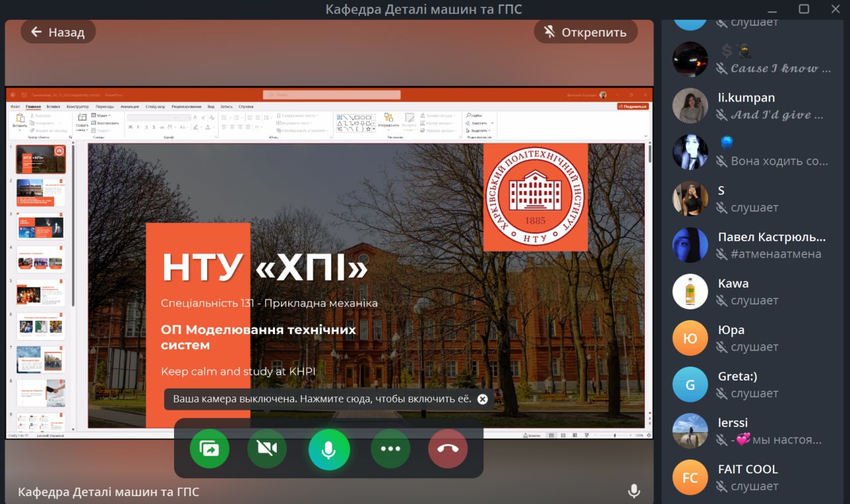This screenshot has width=850, height=504.
Task: Click the muted mic icon for FAIT COOL
Action: pos(722,487)
